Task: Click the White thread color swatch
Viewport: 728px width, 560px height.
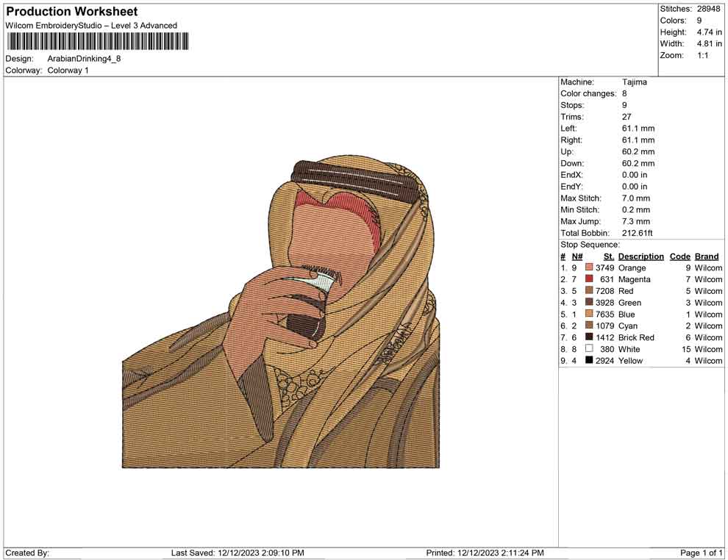Action: 589,348
